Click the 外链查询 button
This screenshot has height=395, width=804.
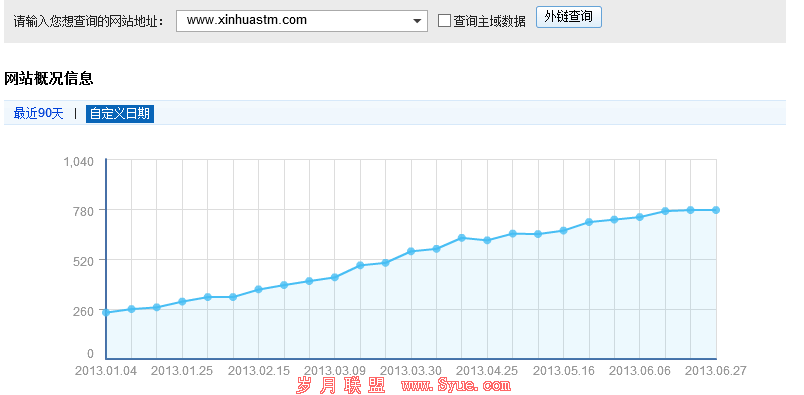pyautogui.click(x=569, y=17)
